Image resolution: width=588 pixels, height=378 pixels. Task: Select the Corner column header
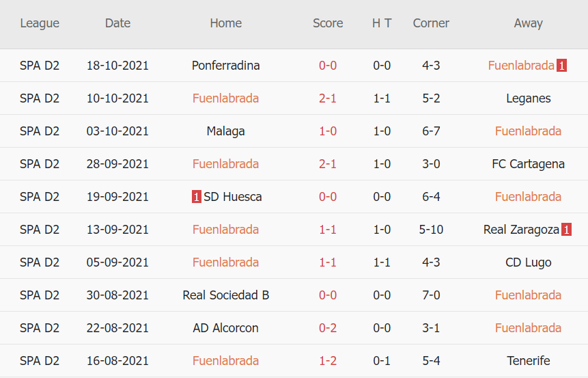pos(431,23)
